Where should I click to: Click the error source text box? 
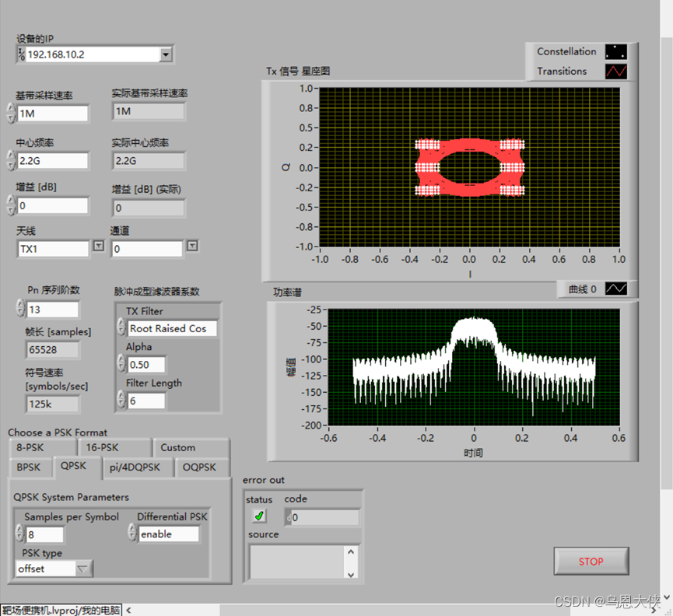(296, 562)
